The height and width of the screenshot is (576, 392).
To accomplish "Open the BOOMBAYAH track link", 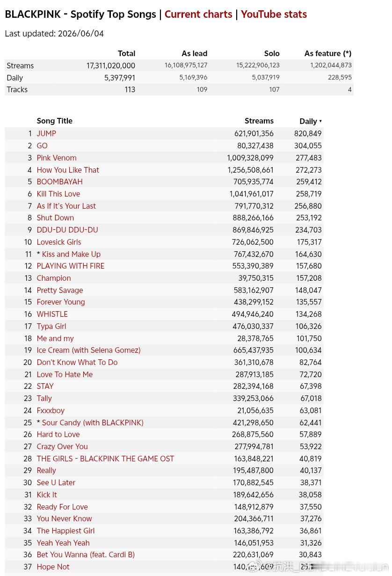I will point(59,182).
